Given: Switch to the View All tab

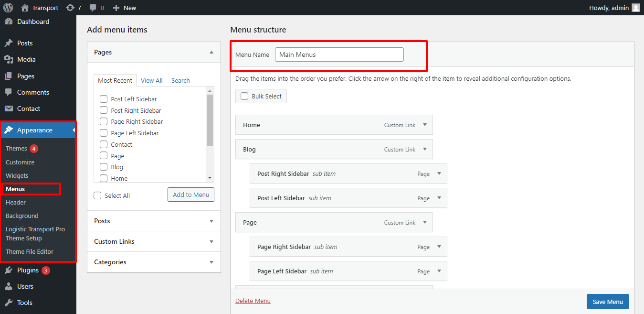Looking at the screenshot, I should [x=151, y=81].
